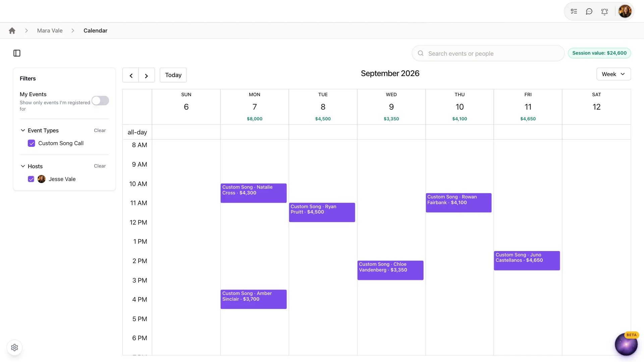Open settings gear at bottom left

click(x=14, y=348)
